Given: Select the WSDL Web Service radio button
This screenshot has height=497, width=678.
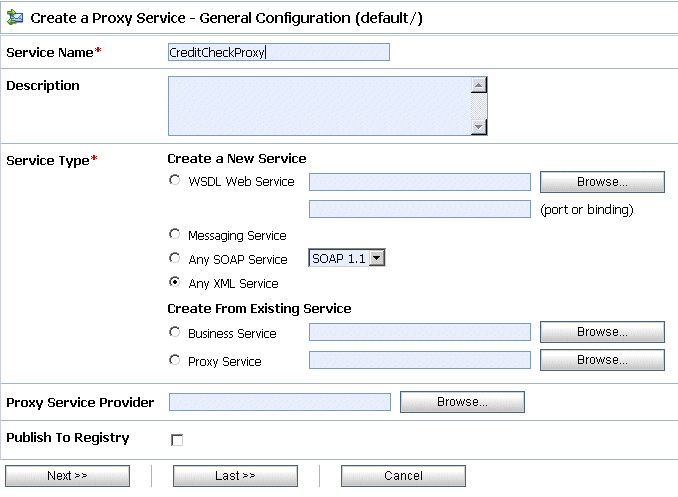Looking at the screenshot, I should tap(174, 180).
